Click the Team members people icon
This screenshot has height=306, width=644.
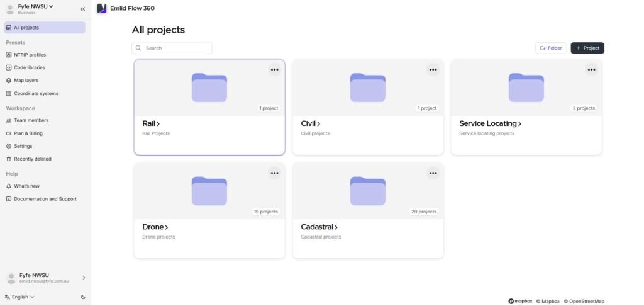pos(9,120)
